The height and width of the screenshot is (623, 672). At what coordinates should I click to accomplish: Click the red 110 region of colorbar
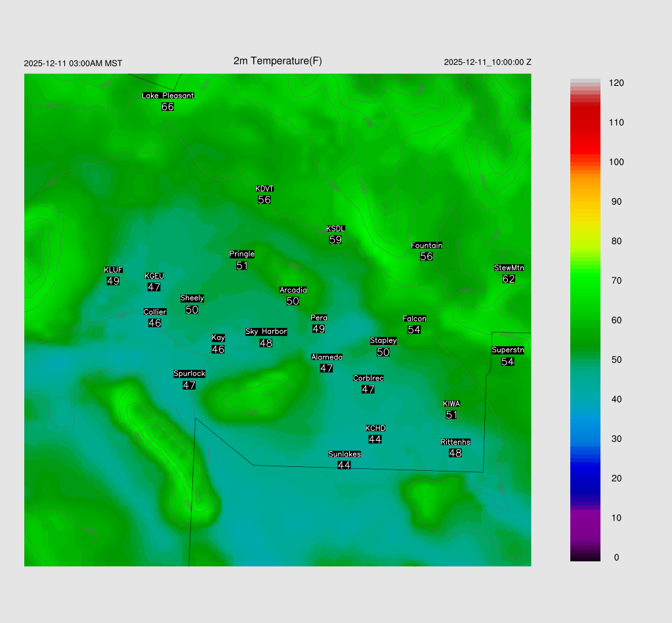click(585, 123)
